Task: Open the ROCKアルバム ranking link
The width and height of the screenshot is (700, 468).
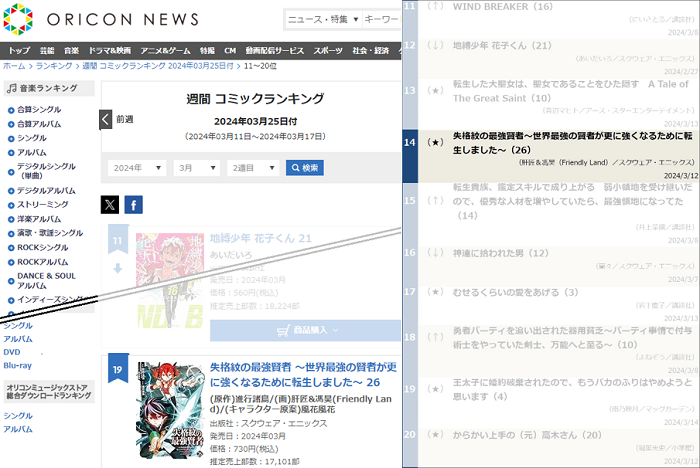Action: coord(42,262)
